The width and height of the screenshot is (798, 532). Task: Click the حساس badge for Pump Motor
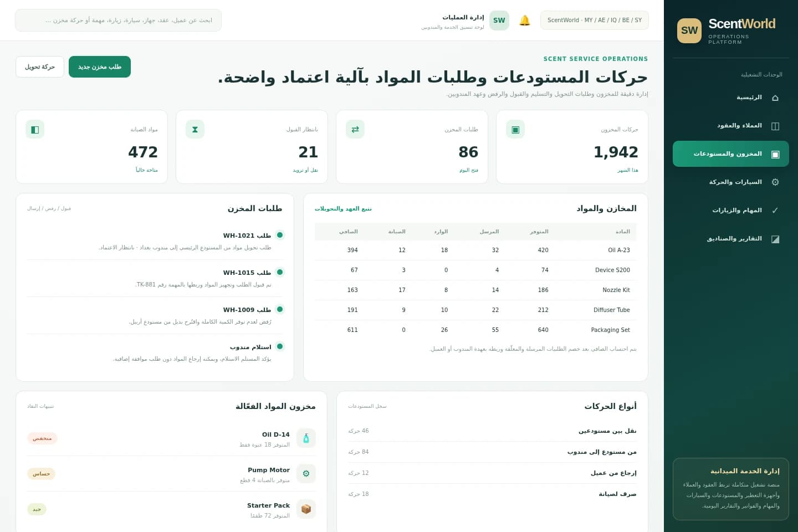41,474
